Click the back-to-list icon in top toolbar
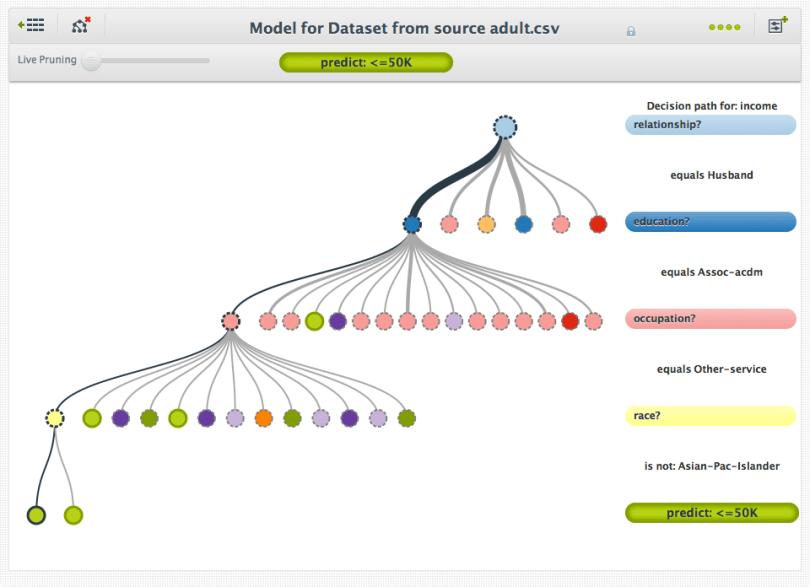810x587 pixels. point(32,25)
